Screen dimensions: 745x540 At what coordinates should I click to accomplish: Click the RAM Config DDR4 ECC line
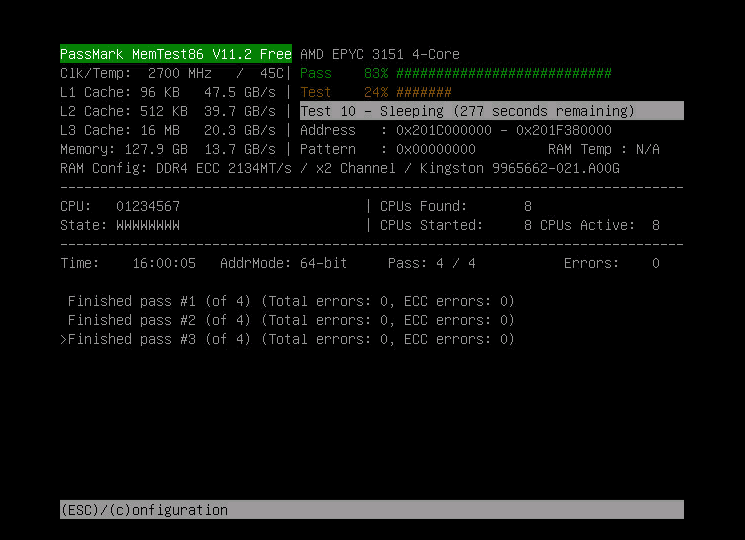pos(340,168)
